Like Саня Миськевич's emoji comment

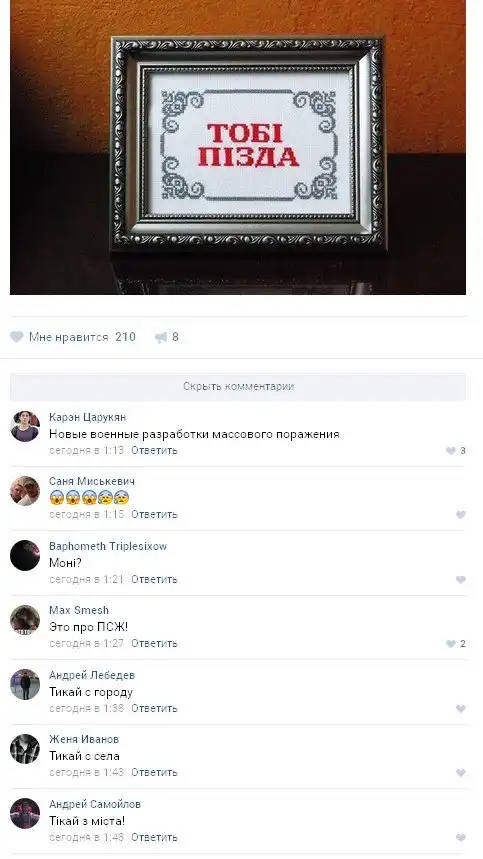point(461,515)
